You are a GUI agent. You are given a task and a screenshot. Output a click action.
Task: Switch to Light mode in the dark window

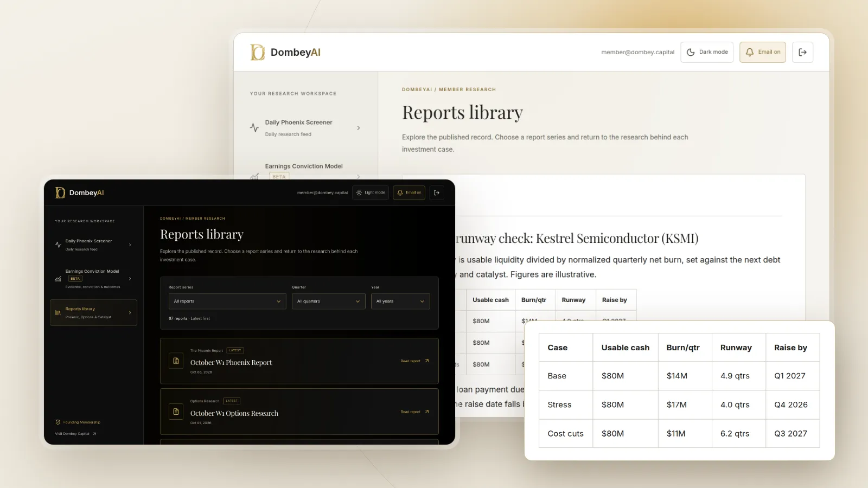tap(371, 192)
